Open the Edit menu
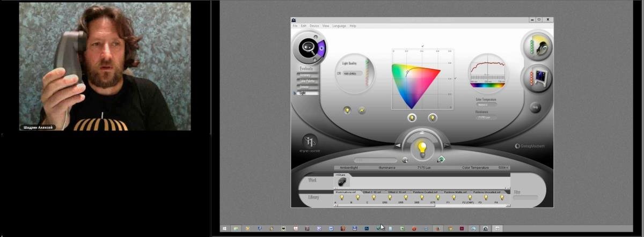The image size is (644, 237). [304, 26]
